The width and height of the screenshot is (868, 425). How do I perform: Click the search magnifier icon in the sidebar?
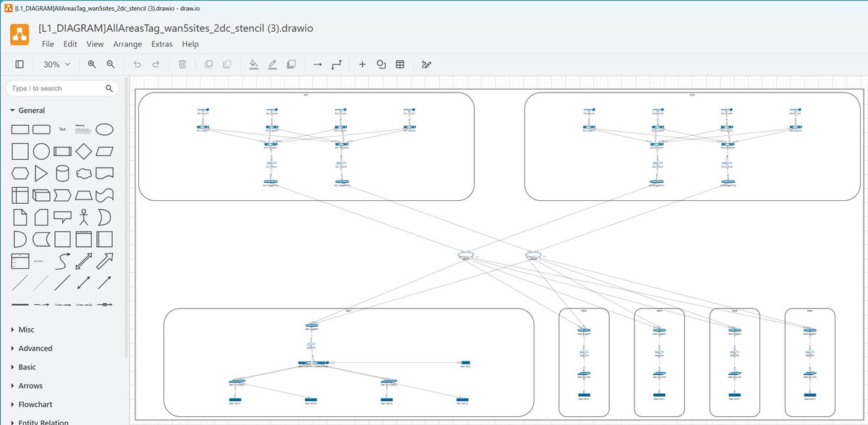point(109,88)
